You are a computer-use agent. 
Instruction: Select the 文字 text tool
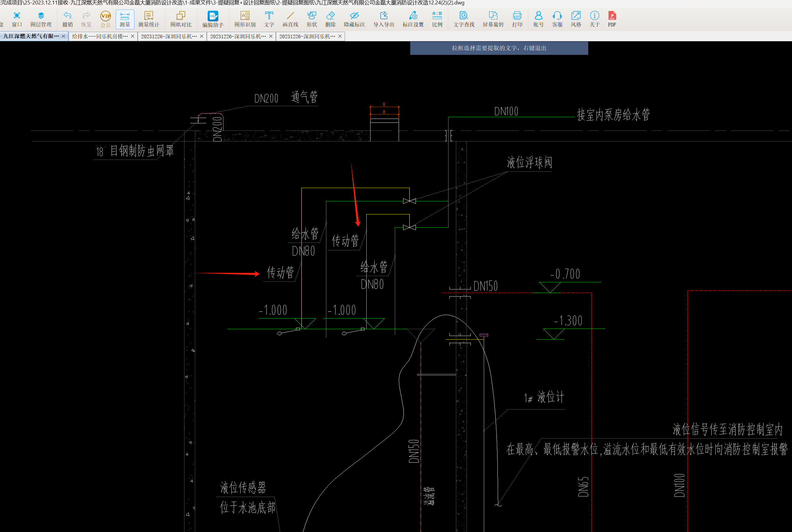(x=269, y=19)
